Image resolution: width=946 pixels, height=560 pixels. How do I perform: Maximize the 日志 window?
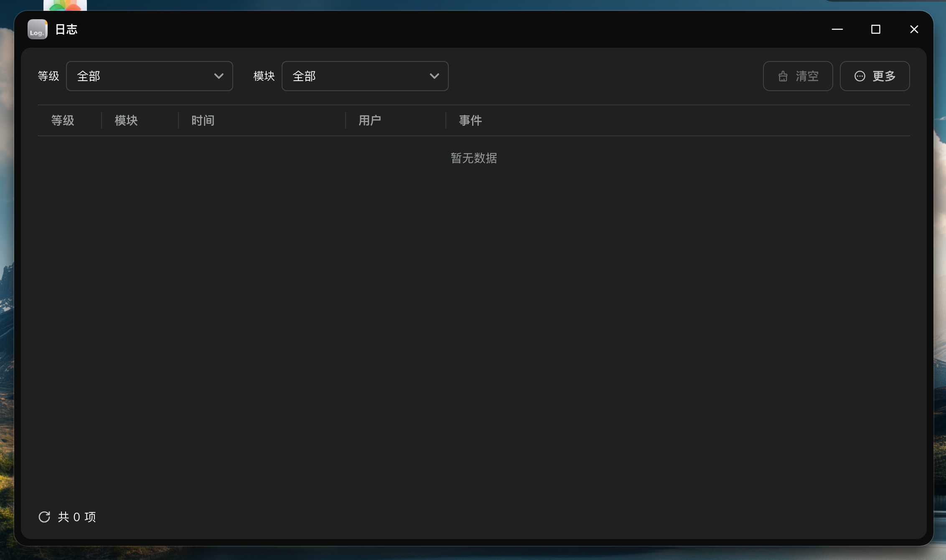click(x=876, y=29)
